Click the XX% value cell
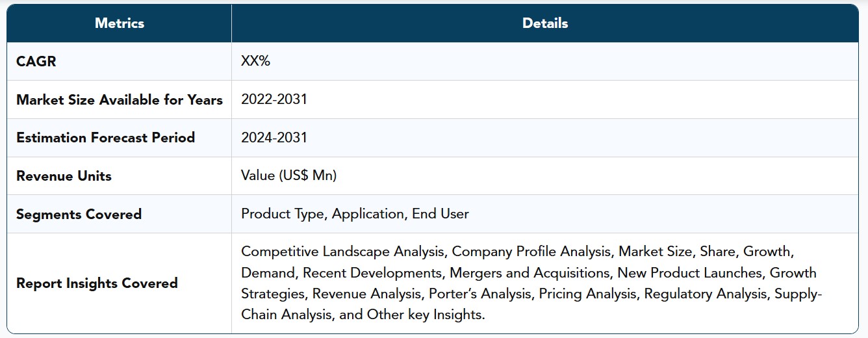The image size is (868, 338). pos(255,62)
